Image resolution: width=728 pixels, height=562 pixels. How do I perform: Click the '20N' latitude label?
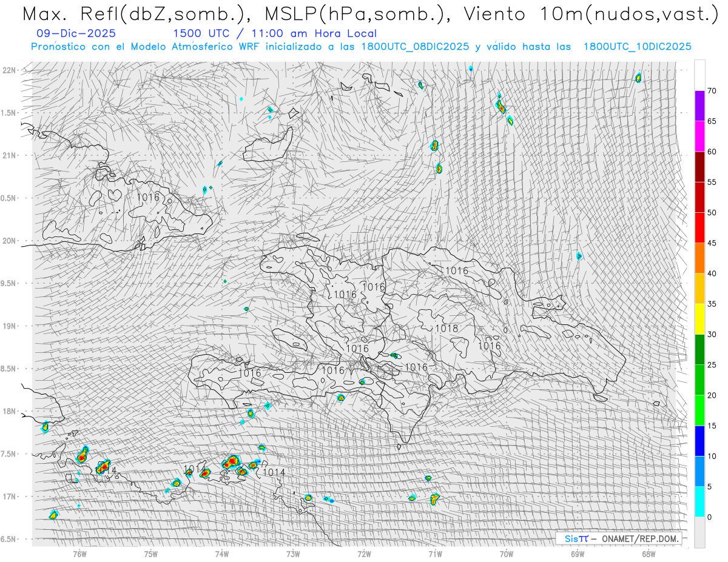(9, 241)
